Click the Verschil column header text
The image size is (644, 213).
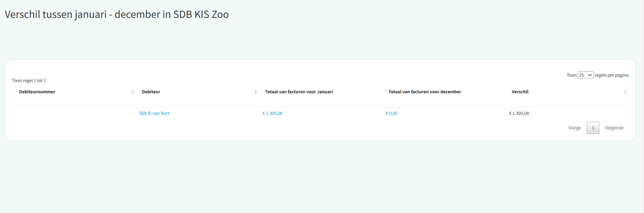pos(520,92)
